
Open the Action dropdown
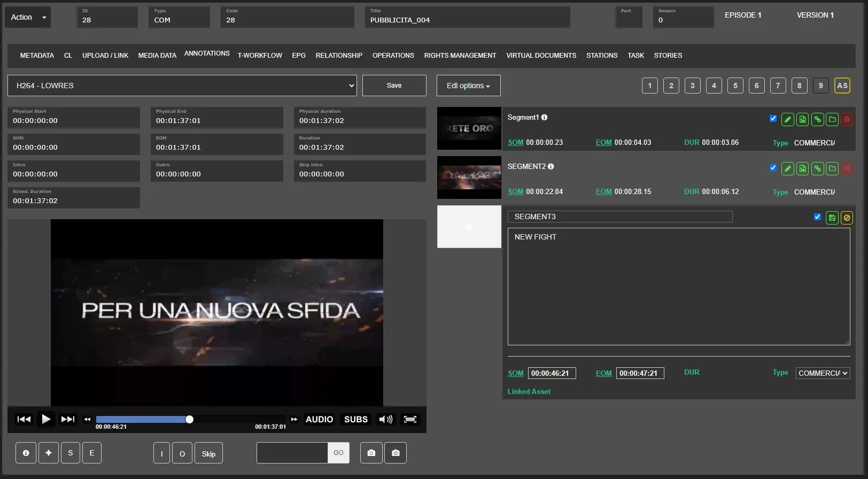(x=28, y=17)
